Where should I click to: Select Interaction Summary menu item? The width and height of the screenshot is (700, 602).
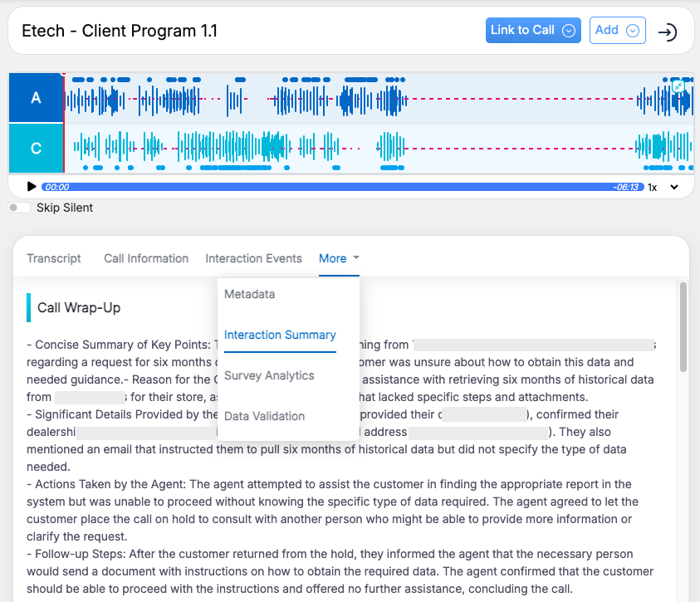[x=280, y=335]
